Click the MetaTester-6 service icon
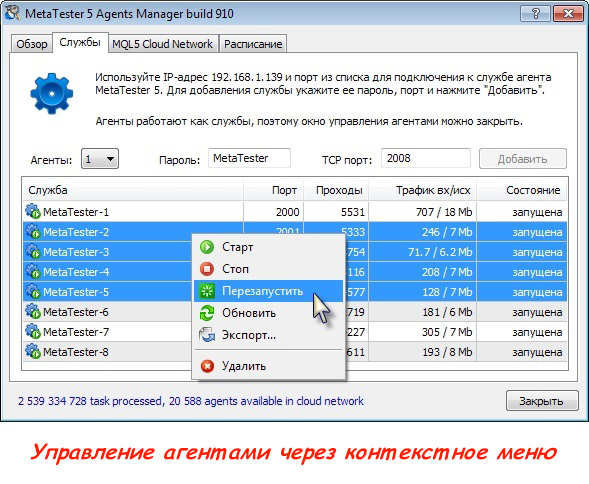Screen dimensions: 589x484 (x=33, y=311)
